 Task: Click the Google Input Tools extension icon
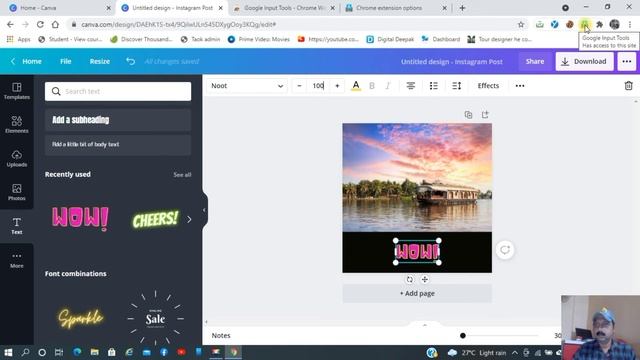click(x=584, y=24)
